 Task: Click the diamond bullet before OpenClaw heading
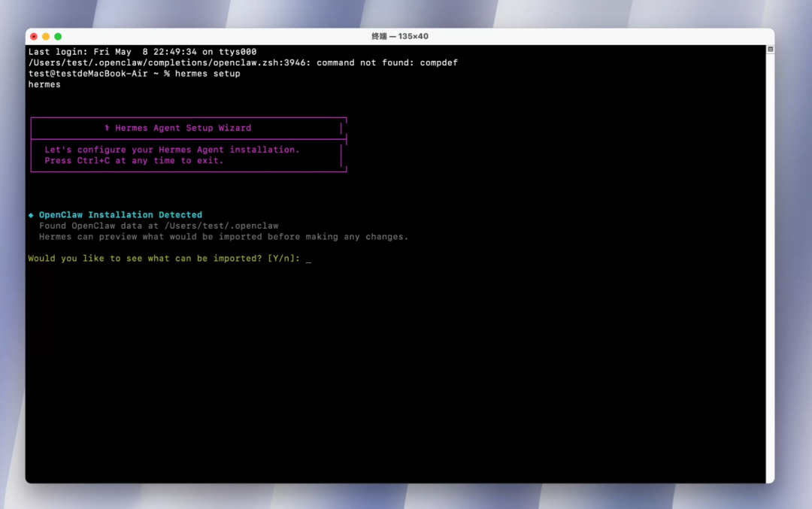click(31, 215)
